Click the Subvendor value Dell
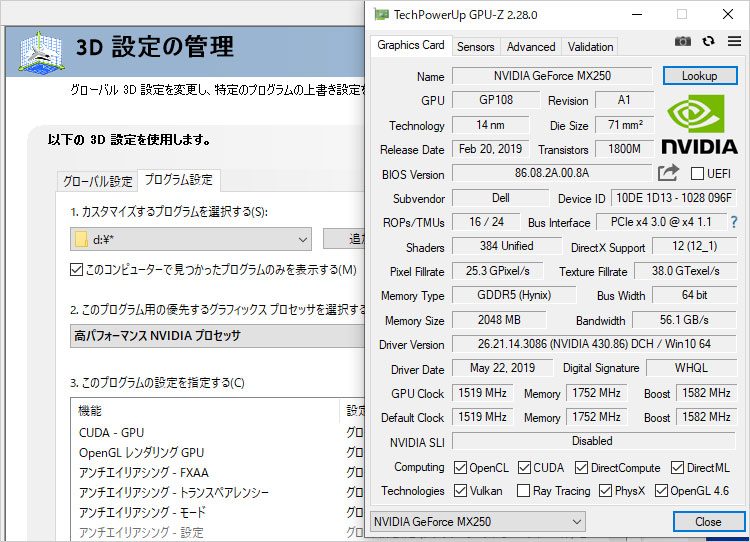The image size is (750, 542). click(x=500, y=198)
